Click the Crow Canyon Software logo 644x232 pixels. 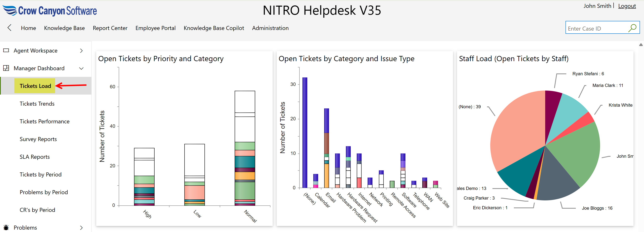pyautogui.click(x=50, y=11)
